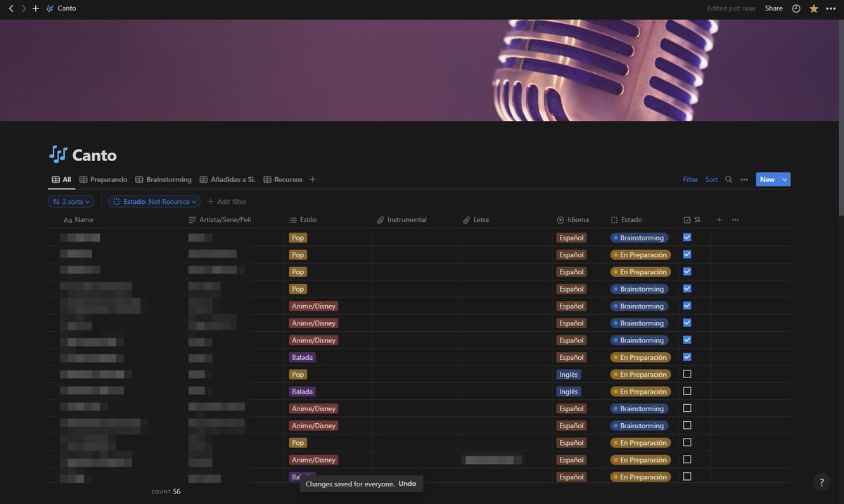Switch to the Preparando view tab

click(103, 179)
